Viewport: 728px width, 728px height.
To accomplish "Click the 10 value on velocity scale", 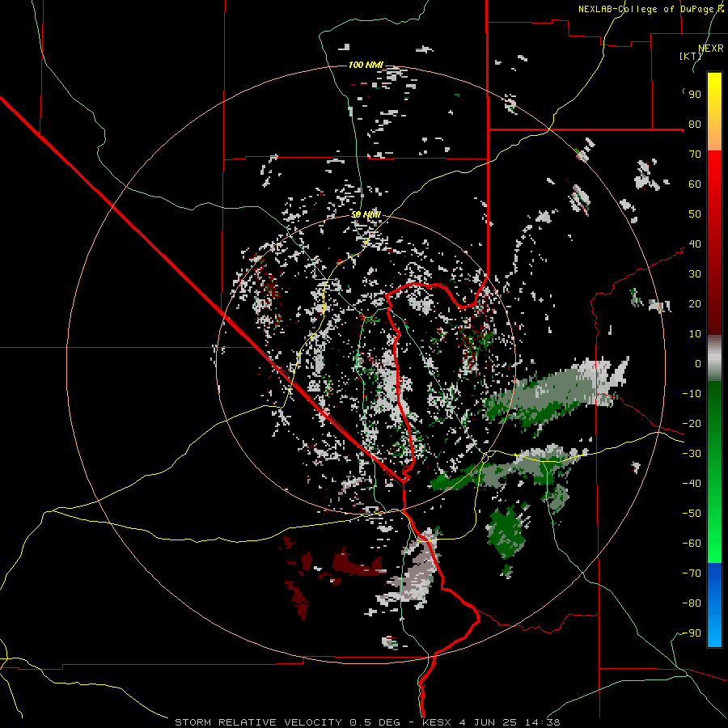I will (x=695, y=334).
